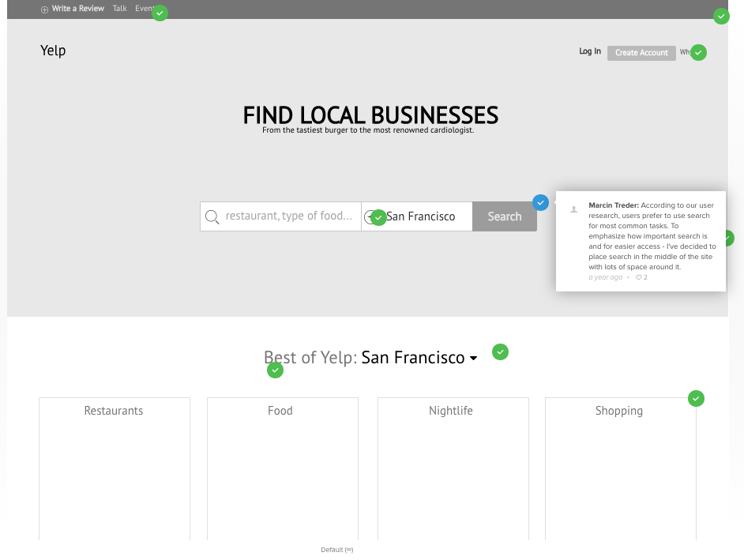Open the Events menu item
The height and width of the screenshot is (560, 744).
[144, 9]
